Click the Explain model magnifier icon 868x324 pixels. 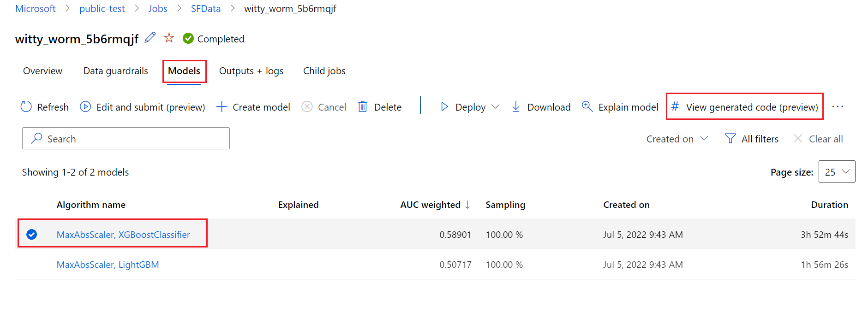tap(587, 107)
